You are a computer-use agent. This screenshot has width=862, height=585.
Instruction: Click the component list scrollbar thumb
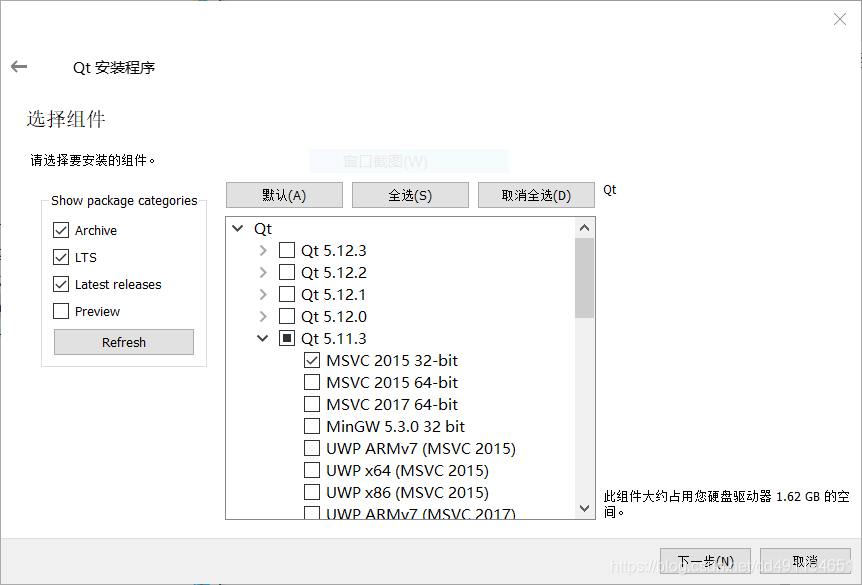pos(584,278)
